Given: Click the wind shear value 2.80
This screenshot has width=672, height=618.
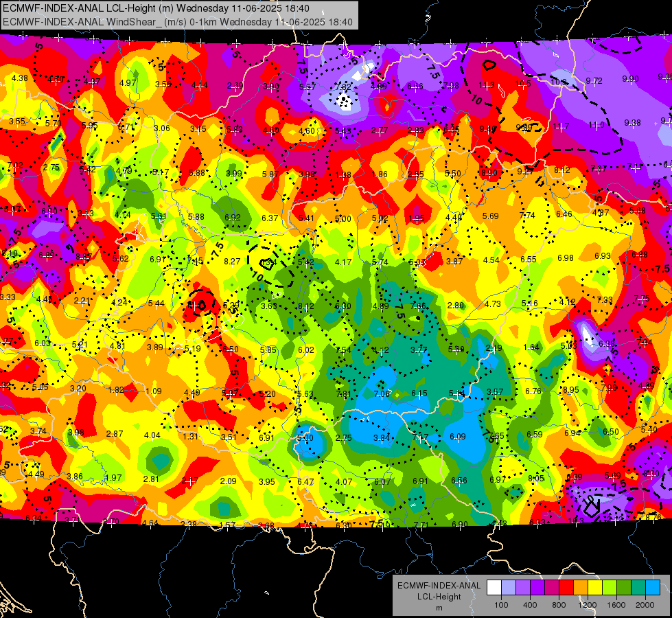Looking at the screenshot, I should click(x=456, y=306).
